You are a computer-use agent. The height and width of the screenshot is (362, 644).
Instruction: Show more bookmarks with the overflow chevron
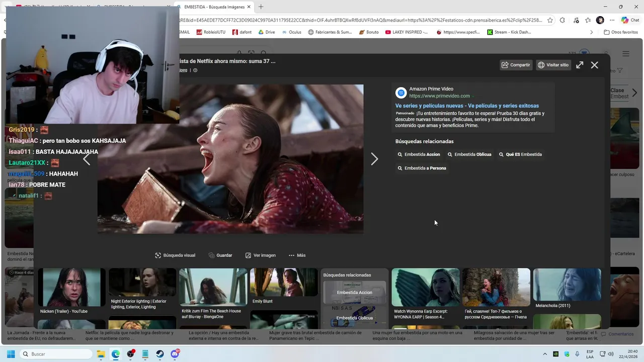(591, 32)
